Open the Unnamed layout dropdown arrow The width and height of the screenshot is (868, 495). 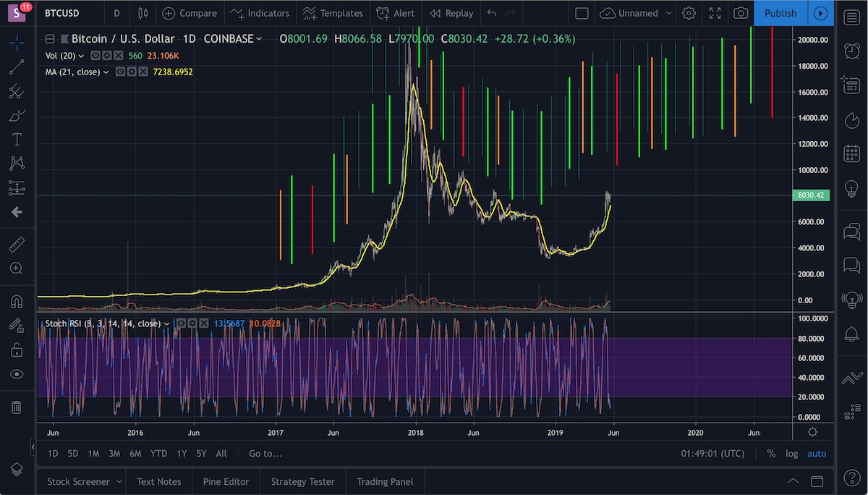point(668,13)
